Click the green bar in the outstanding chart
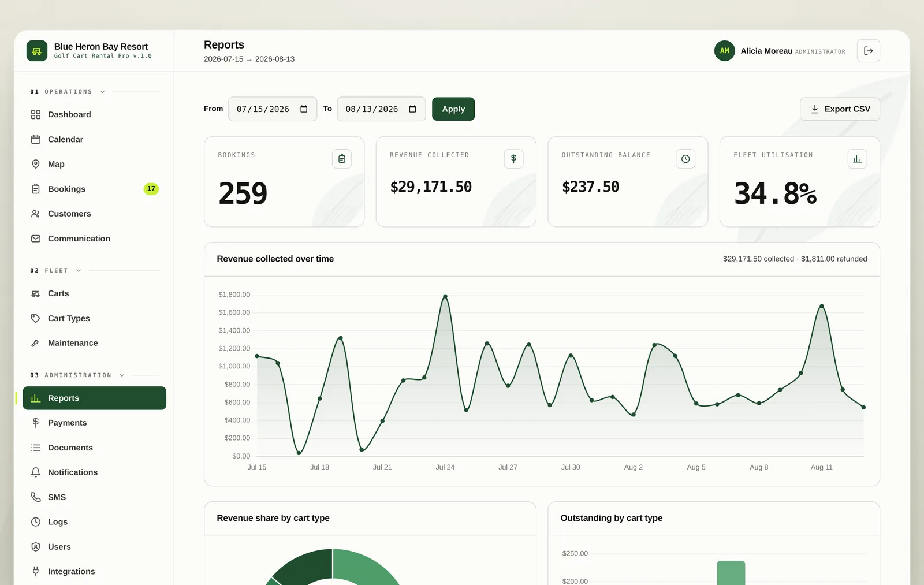 pyautogui.click(x=731, y=573)
